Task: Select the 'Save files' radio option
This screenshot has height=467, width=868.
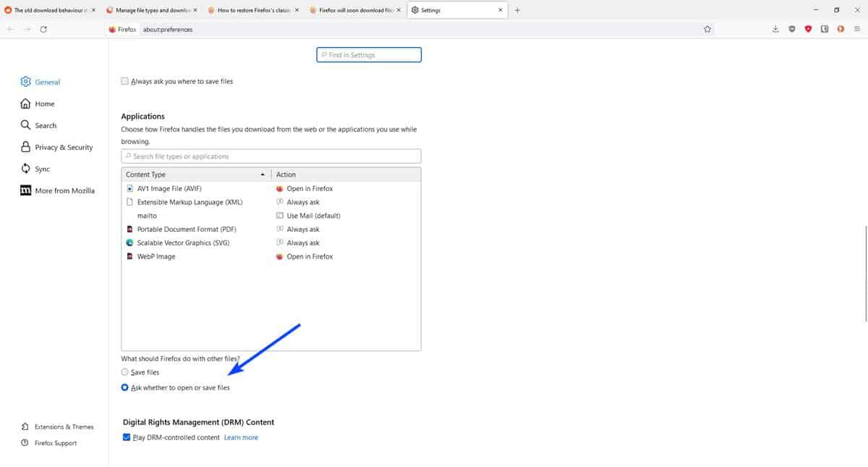Action: tap(124, 371)
